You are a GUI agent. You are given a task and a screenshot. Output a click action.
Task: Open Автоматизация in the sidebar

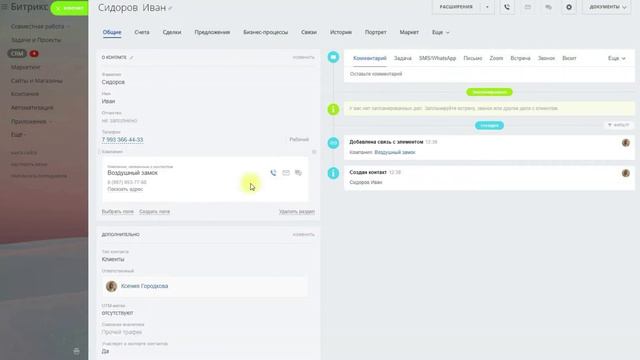(32, 108)
